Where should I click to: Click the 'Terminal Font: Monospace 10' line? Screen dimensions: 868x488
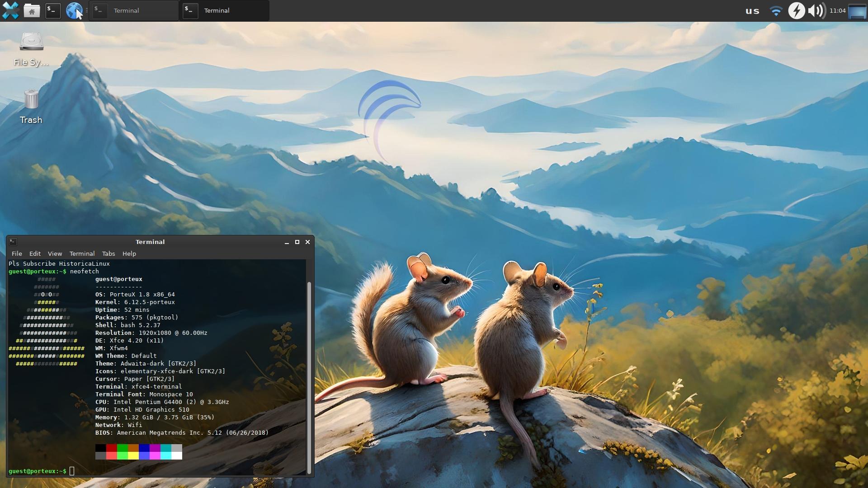144,394
